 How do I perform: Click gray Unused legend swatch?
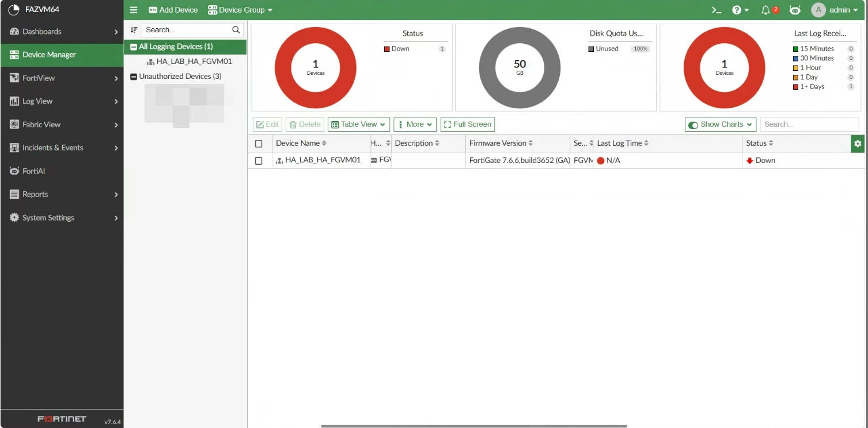(591, 49)
